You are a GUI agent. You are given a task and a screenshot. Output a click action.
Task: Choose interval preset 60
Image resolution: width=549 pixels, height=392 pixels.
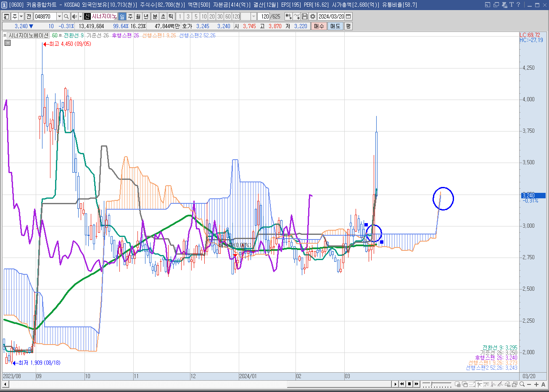pyautogui.click(x=228, y=16)
